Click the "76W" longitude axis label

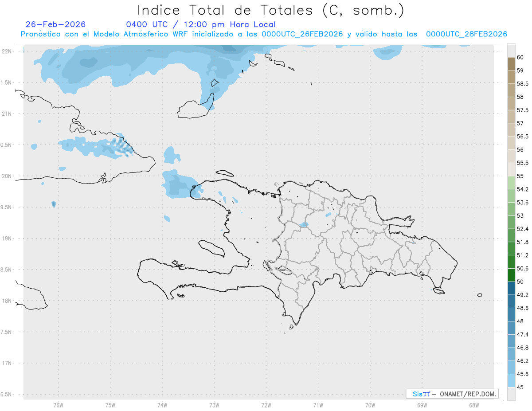58,405
